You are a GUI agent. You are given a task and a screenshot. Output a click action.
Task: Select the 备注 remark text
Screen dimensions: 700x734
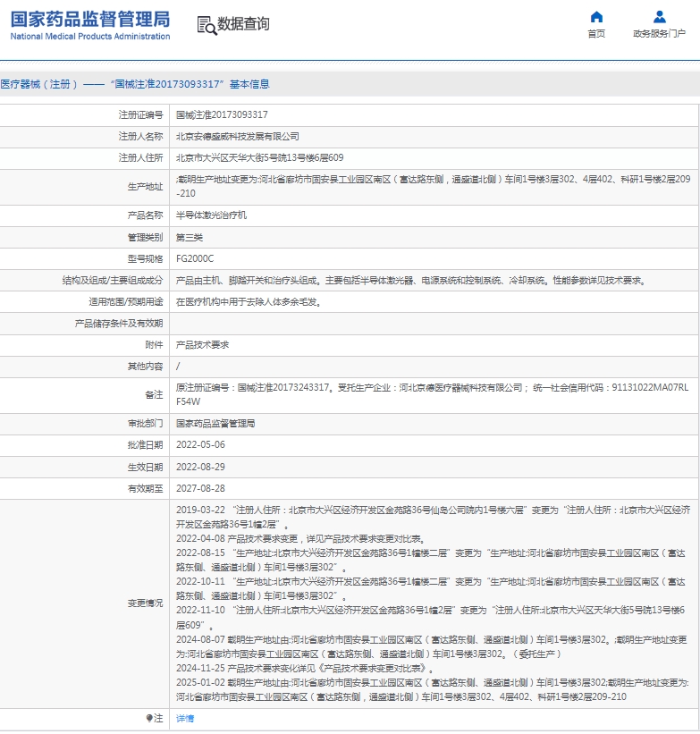point(432,394)
